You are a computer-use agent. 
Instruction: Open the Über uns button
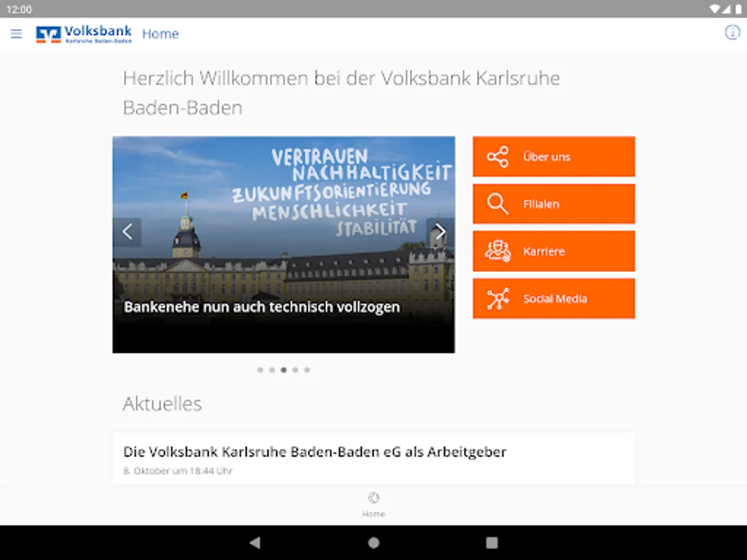[x=554, y=157]
